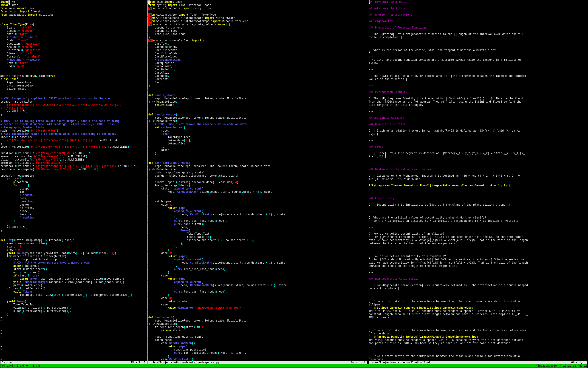Click '# XXX: All the token parsers' comment
Viewport: 588px width, 368px height.
pos(52,263)
